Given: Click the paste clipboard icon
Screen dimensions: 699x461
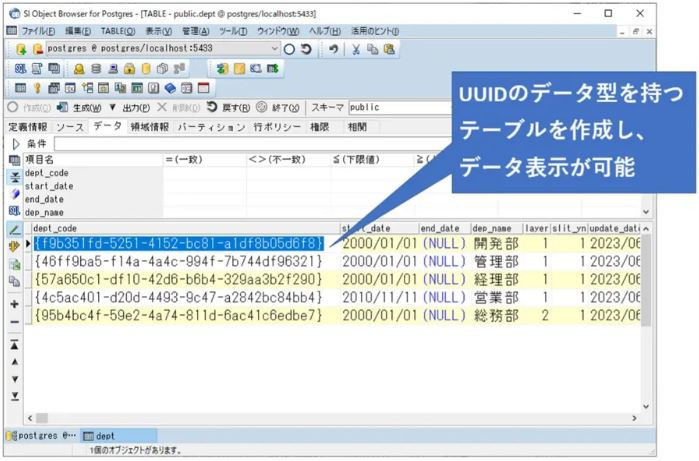Looking at the screenshot, I should tap(389, 49).
